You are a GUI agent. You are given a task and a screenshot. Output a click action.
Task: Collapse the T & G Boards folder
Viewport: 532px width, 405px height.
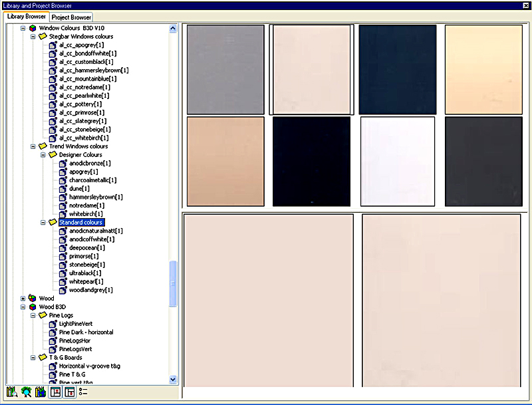click(x=33, y=358)
